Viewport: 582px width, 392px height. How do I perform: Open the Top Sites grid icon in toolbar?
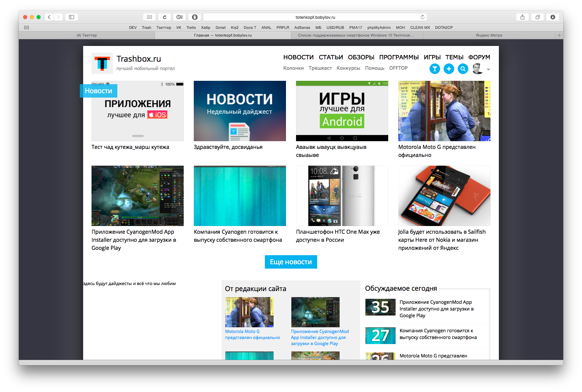(x=150, y=17)
